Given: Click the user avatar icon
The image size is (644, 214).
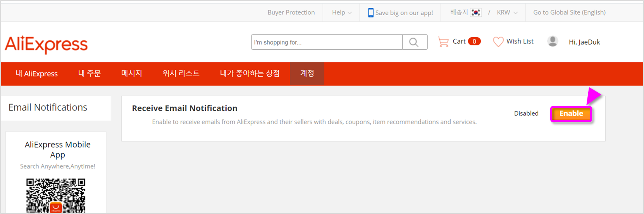Looking at the screenshot, I should (x=553, y=41).
